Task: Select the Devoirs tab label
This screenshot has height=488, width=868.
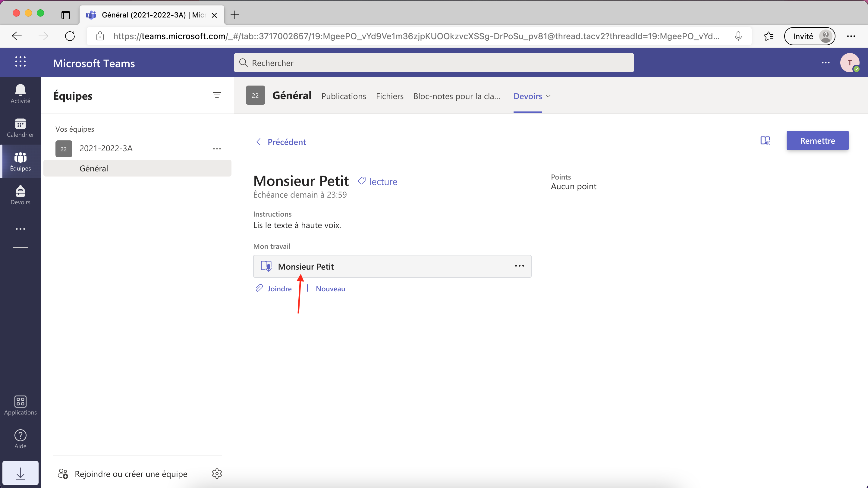Action: (528, 96)
